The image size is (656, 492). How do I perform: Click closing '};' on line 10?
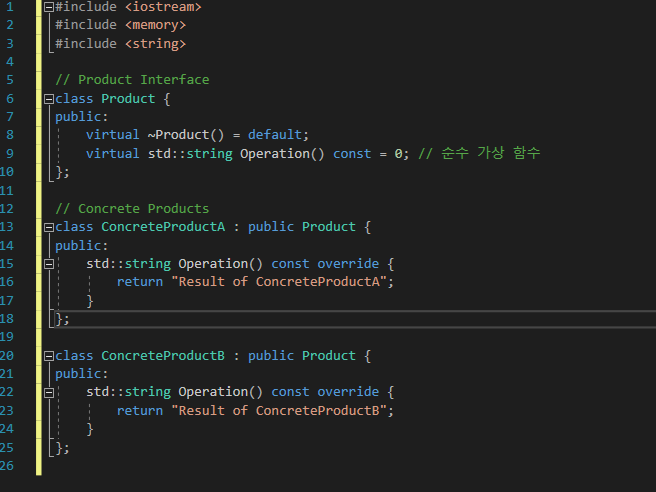(63, 172)
